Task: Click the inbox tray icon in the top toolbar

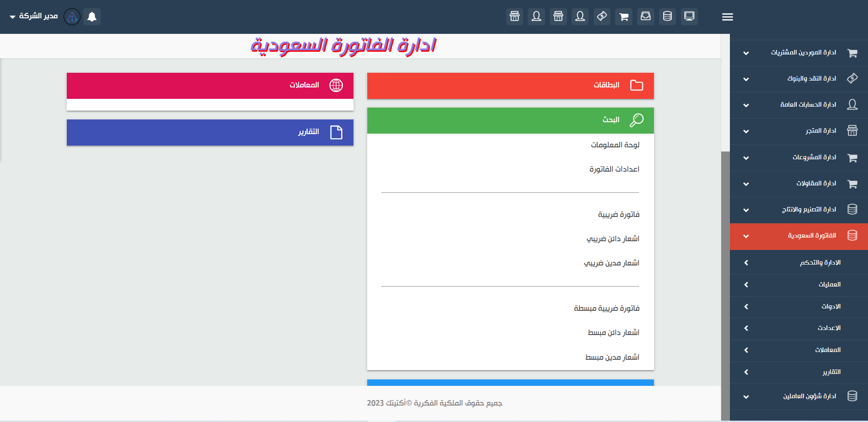Action: pos(646,16)
